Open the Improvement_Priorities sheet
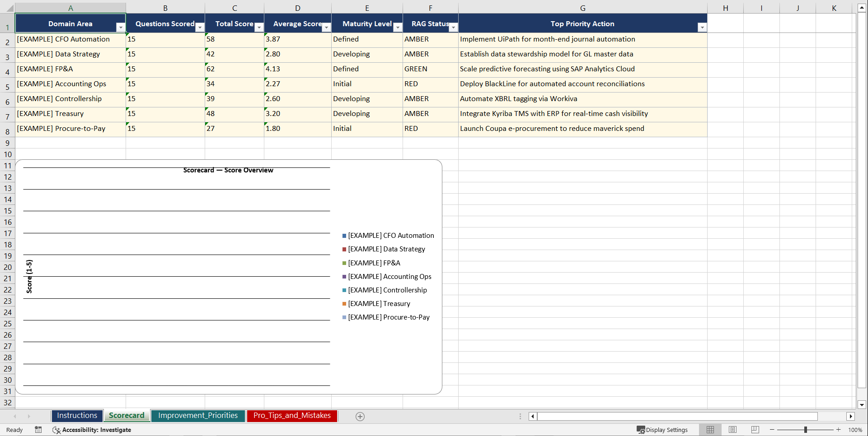This screenshot has height=436, width=868. [198, 415]
